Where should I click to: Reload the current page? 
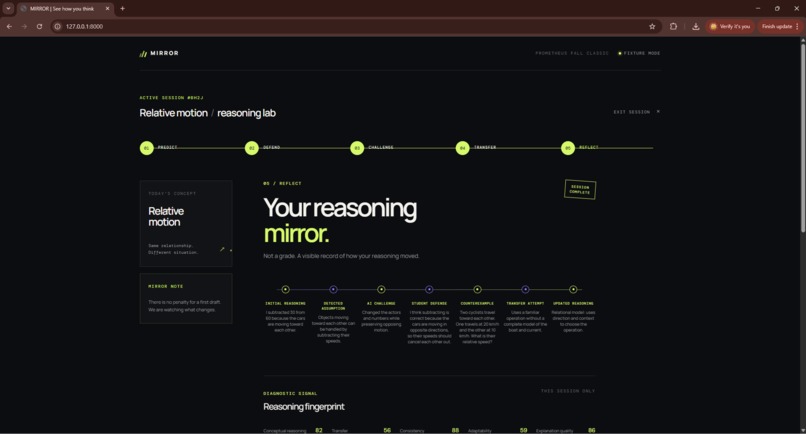[39, 26]
